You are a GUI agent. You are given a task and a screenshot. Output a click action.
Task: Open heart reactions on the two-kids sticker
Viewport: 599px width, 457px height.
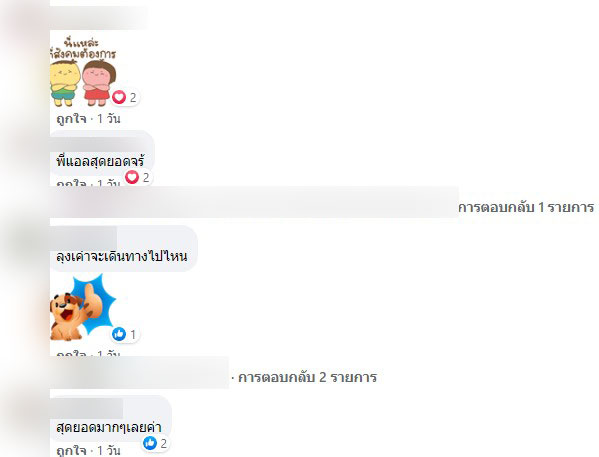click(x=125, y=97)
